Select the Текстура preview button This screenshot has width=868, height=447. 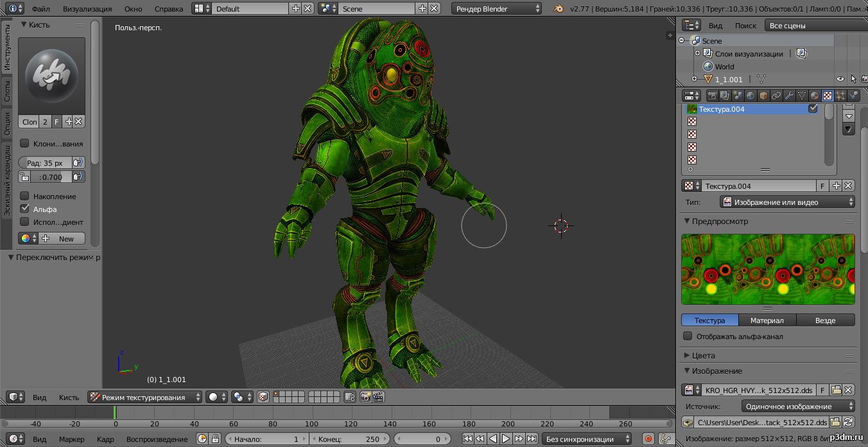[709, 320]
